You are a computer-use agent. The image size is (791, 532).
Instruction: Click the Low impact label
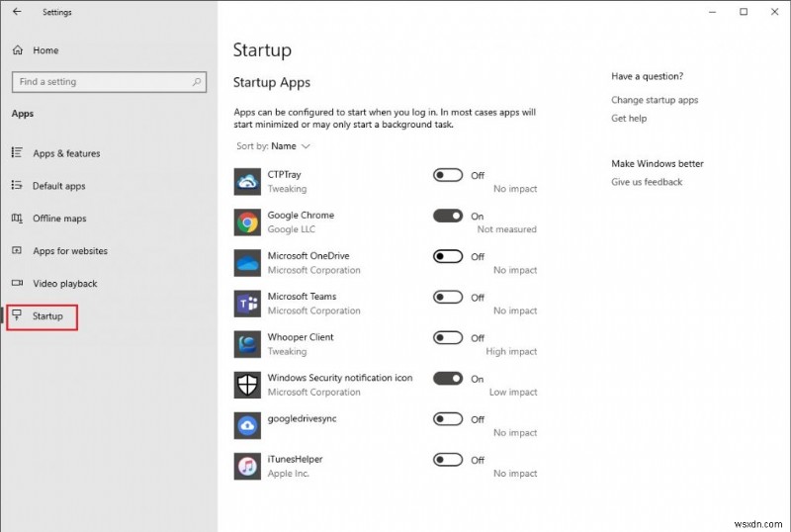tap(513, 392)
